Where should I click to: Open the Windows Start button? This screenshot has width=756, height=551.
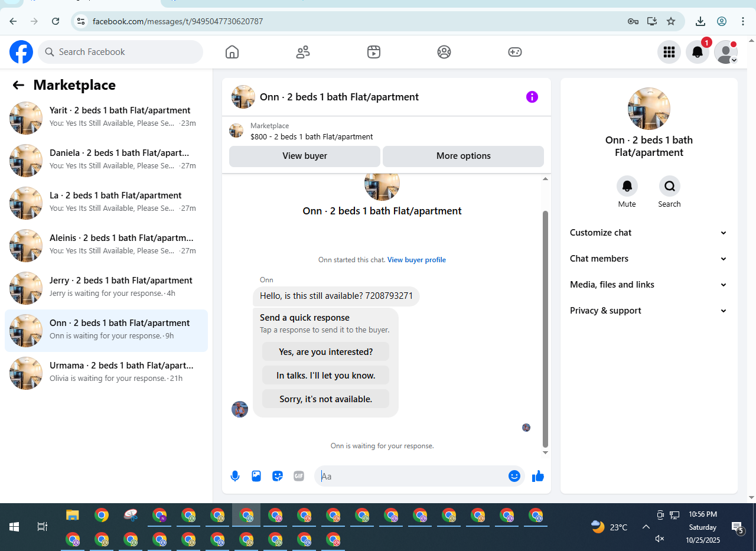14,527
